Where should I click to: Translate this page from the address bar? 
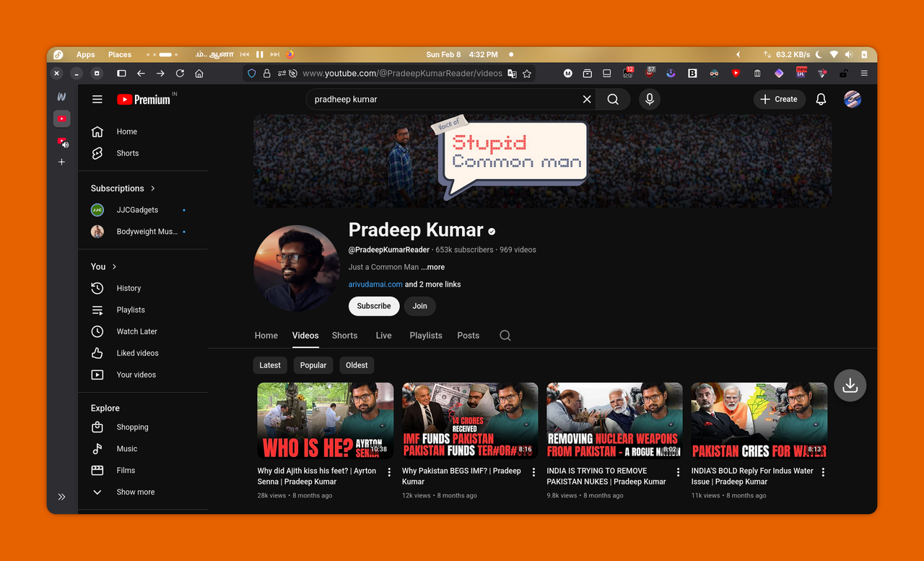click(512, 74)
